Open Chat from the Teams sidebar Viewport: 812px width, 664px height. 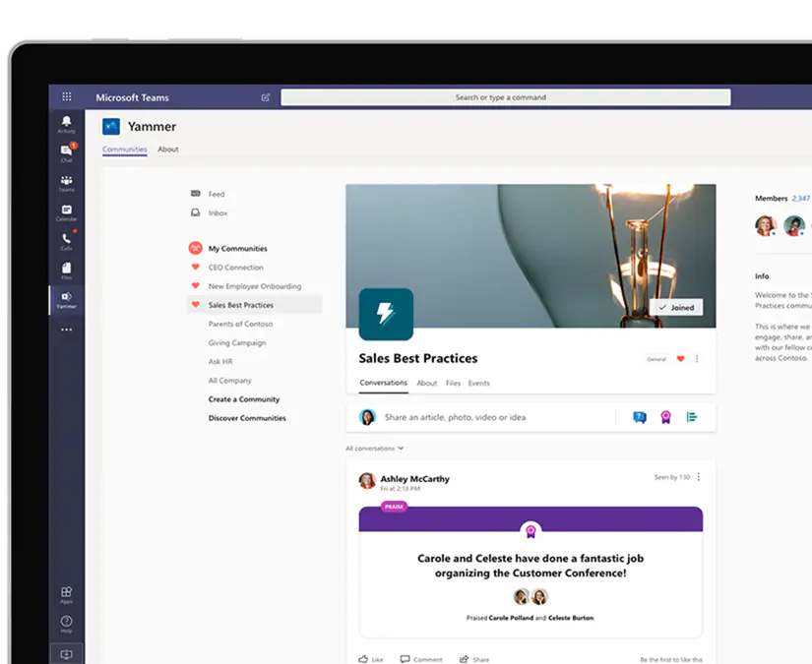(x=66, y=150)
